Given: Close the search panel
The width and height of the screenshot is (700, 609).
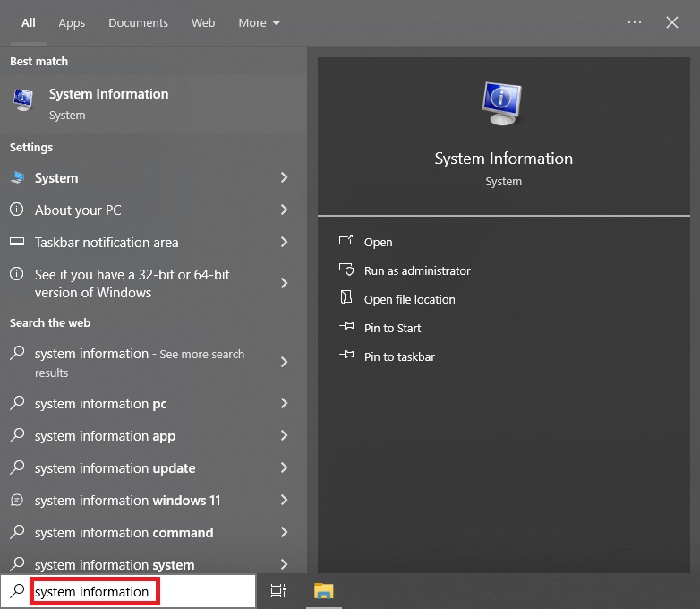Looking at the screenshot, I should (x=672, y=23).
